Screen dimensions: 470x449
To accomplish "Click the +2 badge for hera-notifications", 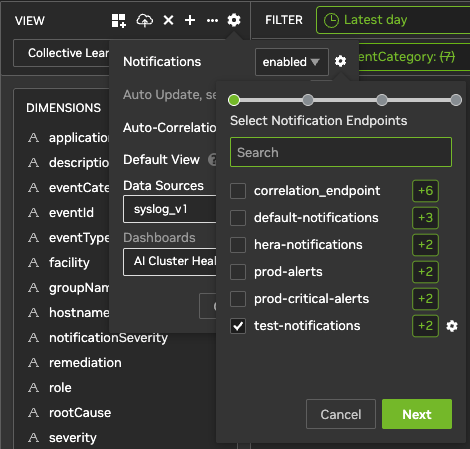I will pyautogui.click(x=425, y=245).
